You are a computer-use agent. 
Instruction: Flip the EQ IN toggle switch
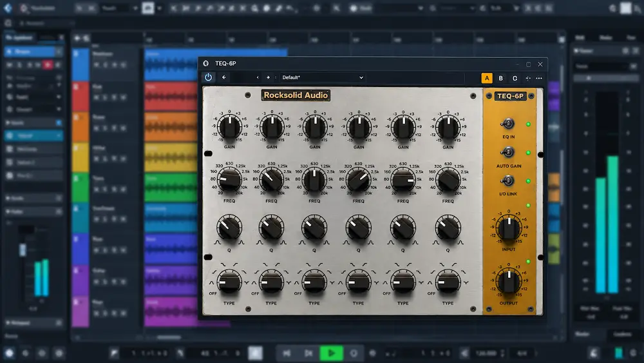pyautogui.click(x=507, y=123)
